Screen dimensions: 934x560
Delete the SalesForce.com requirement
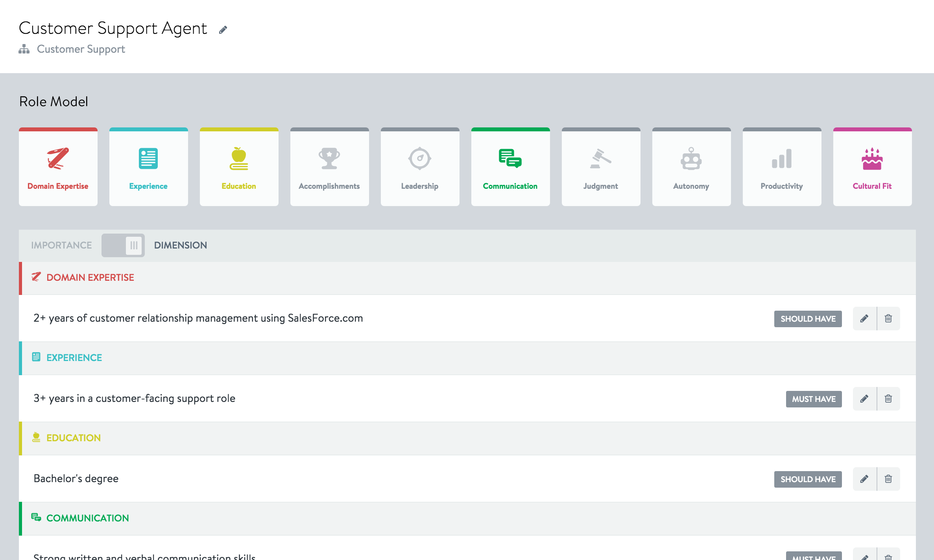pyautogui.click(x=888, y=319)
